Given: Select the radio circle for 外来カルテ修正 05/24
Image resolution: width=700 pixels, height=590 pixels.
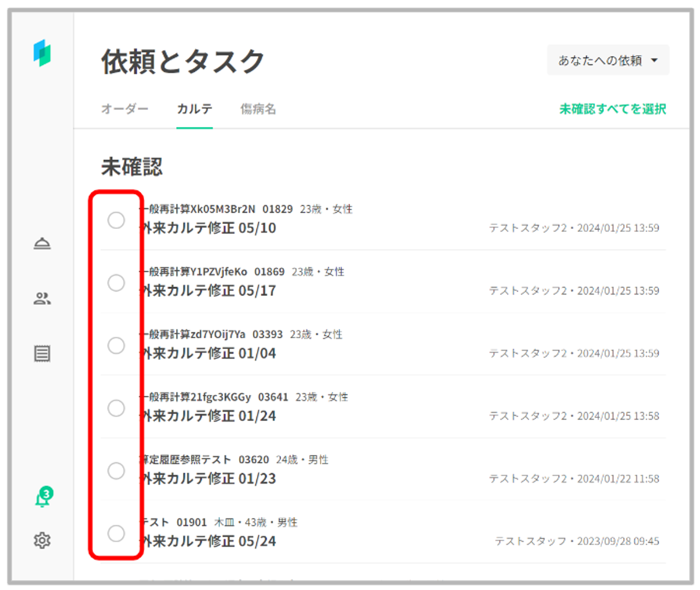Looking at the screenshot, I should (x=116, y=533).
